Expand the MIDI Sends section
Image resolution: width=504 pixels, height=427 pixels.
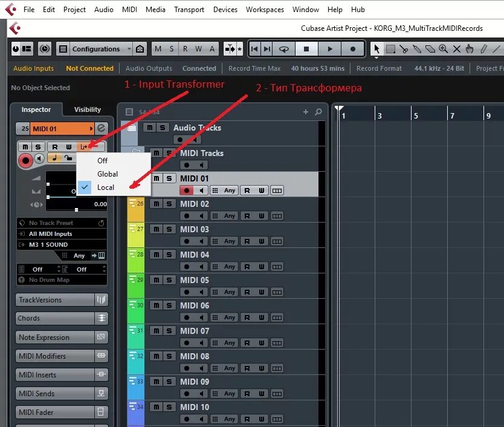62,393
